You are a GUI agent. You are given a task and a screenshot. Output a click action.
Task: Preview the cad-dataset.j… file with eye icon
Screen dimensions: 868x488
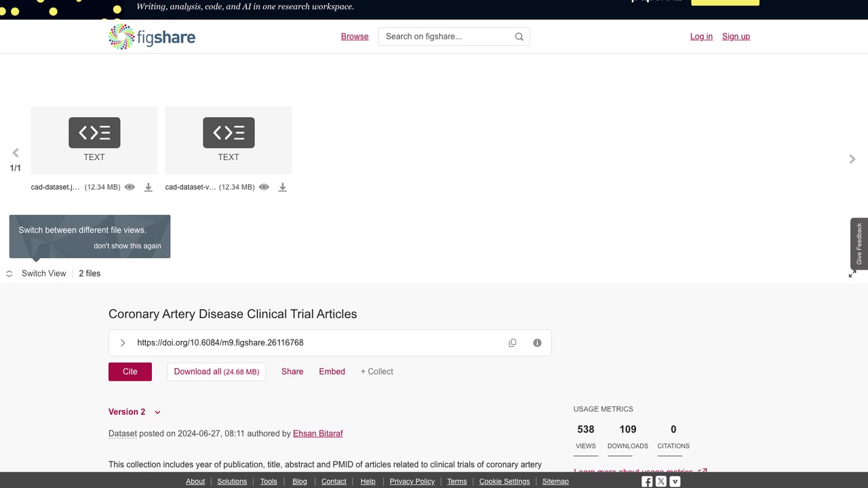click(x=130, y=187)
